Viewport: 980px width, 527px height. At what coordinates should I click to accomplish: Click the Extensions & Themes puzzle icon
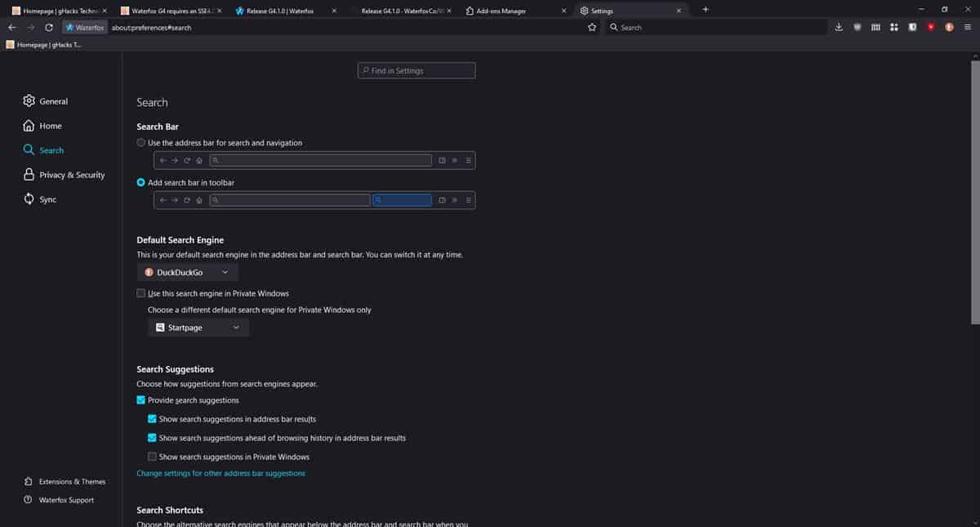[29, 481]
